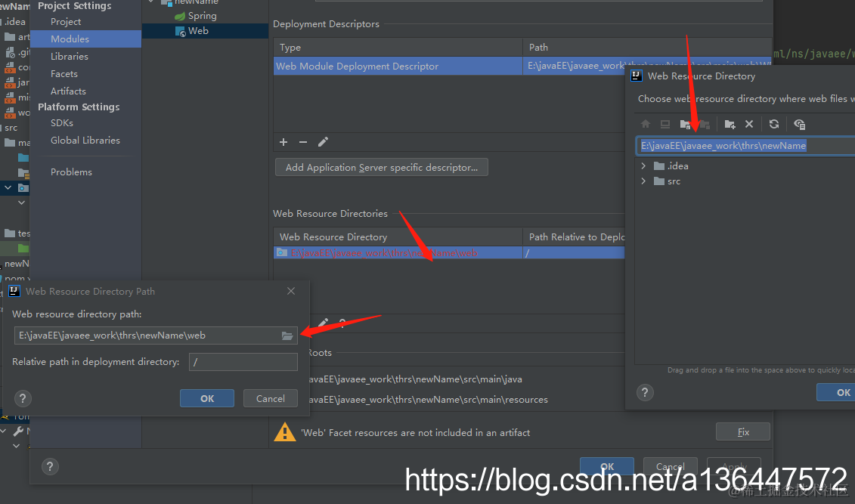855x504 pixels.
Task: Click the chooser path field showing newName
Action: (746, 146)
